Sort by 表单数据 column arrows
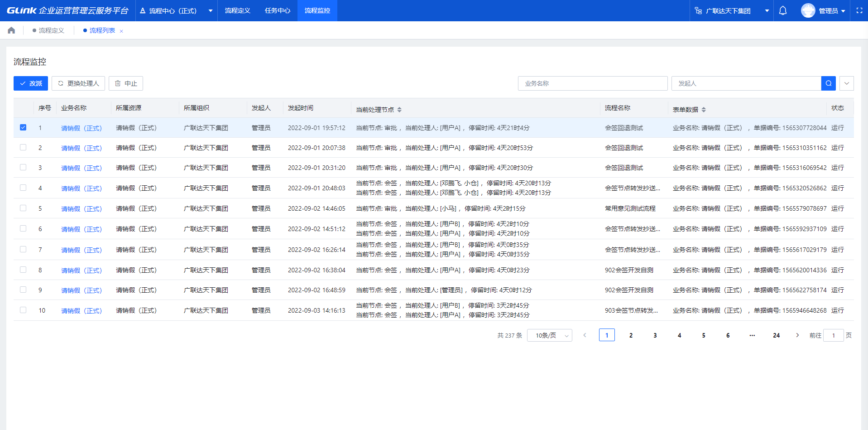This screenshot has height=430, width=868. pyautogui.click(x=704, y=110)
